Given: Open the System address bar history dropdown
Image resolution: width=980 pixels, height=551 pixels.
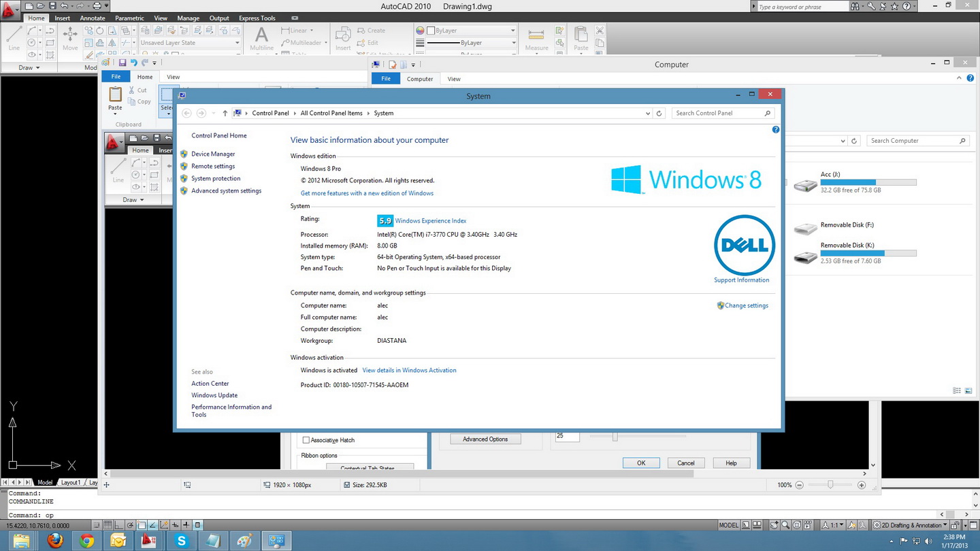Looking at the screenshot, I should pos(647,114).
